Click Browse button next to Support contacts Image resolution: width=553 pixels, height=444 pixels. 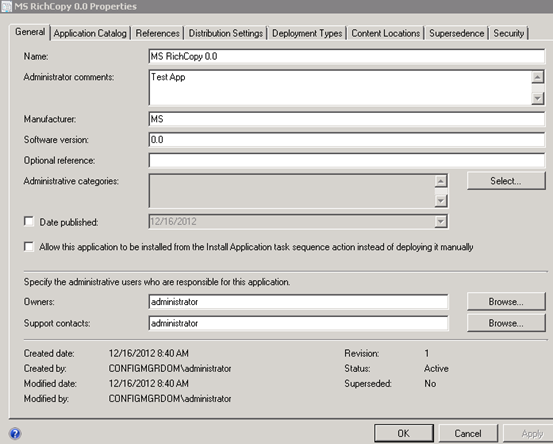506,323
